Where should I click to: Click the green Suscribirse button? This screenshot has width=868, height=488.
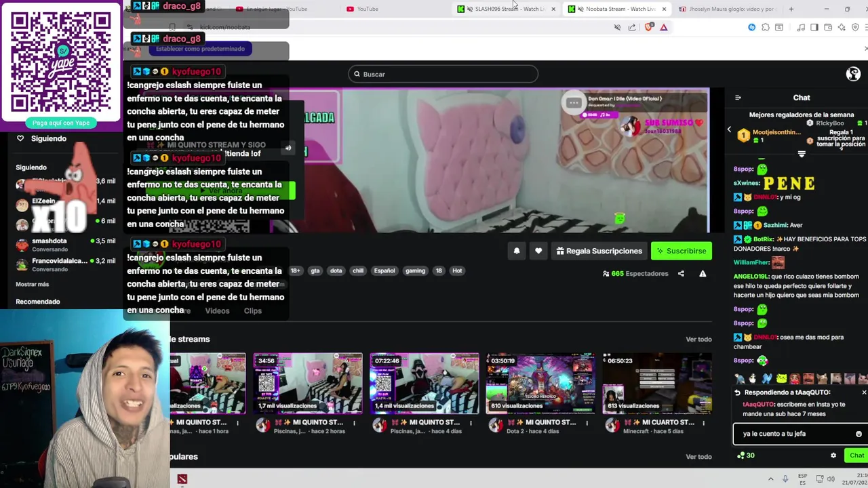click(x=682, y=251)
